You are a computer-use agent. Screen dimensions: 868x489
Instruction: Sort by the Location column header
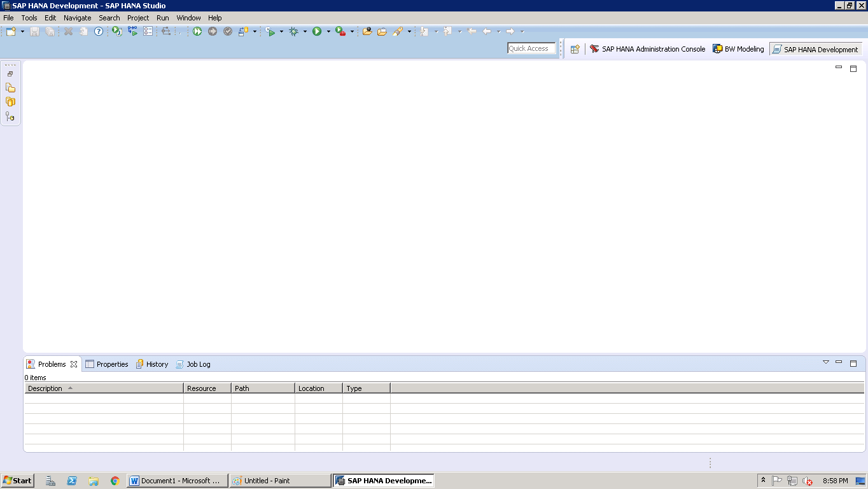[x=319, y=388]
